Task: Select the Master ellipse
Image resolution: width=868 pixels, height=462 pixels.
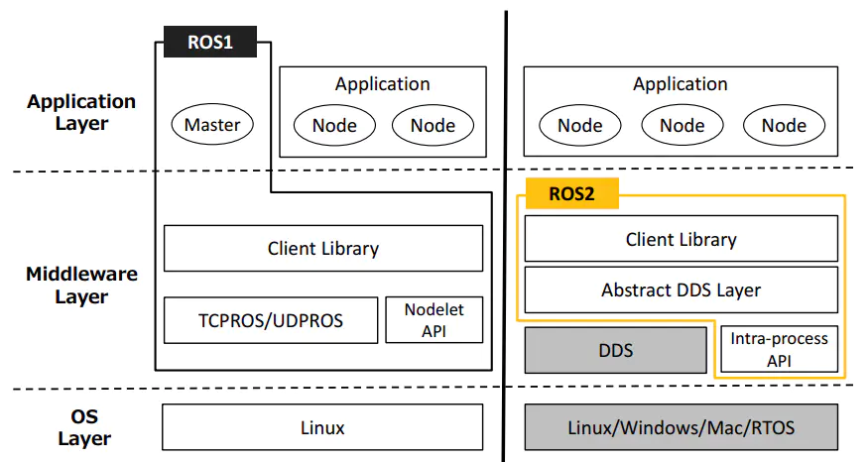Action: [x=212, y=125]
